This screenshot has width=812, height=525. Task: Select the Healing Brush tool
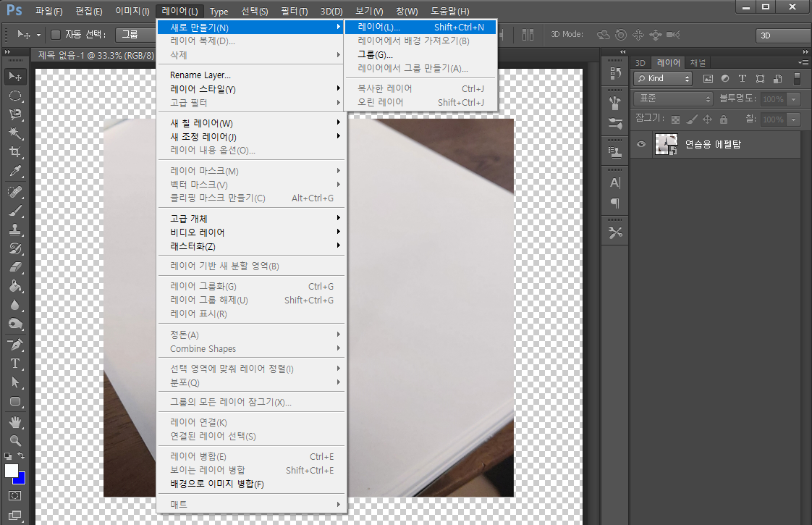(15, 192)
